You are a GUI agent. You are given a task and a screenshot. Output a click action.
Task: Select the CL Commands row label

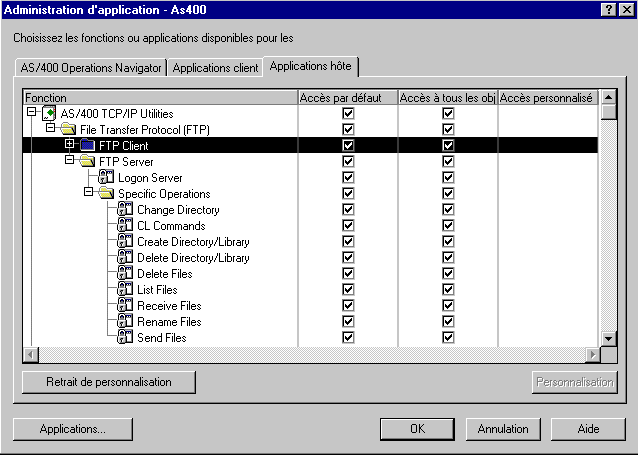[171, 226]
